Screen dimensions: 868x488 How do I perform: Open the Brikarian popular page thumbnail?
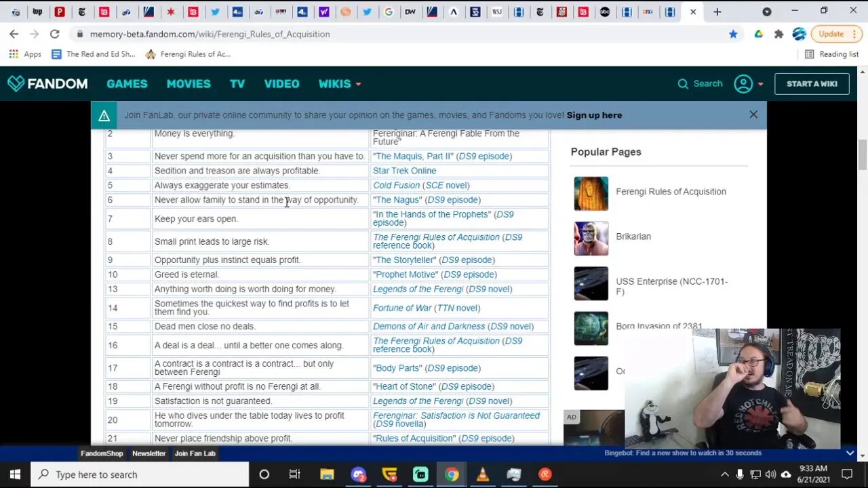[591, 239]
